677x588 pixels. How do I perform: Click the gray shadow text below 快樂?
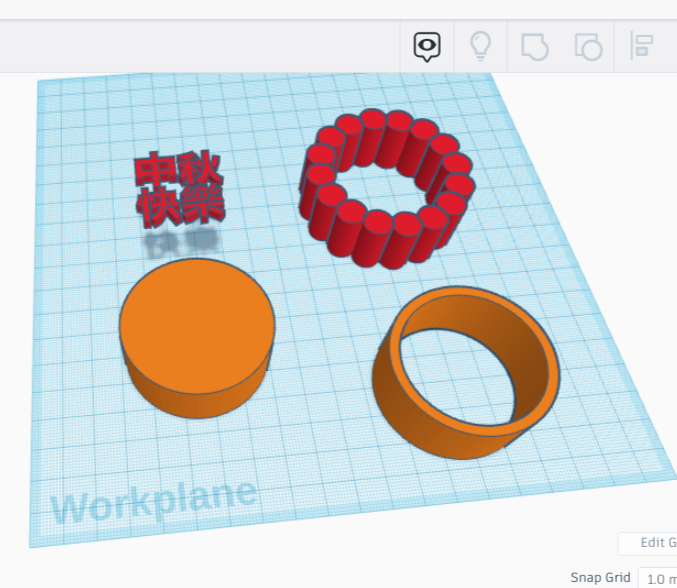pyautogui.click(x=180, y=240)
